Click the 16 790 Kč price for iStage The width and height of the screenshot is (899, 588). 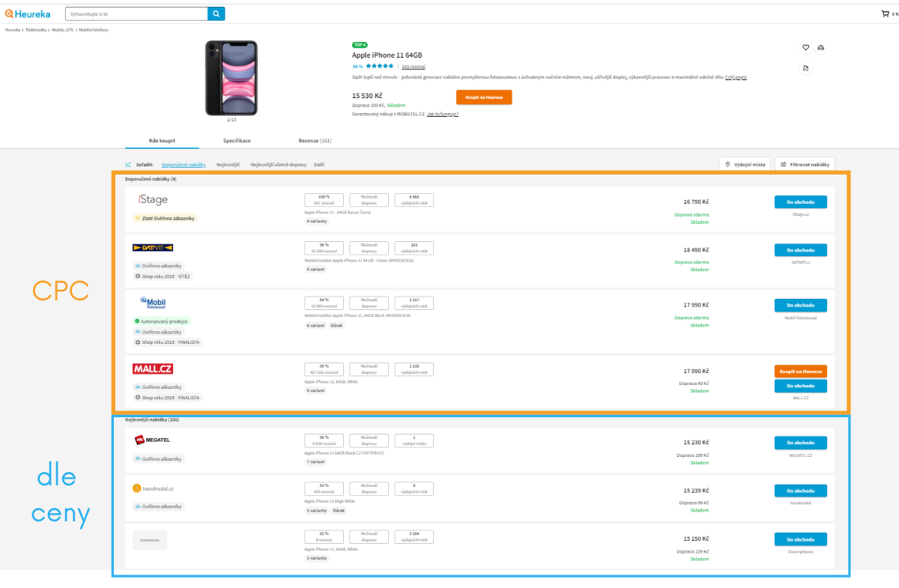(696, 201)
